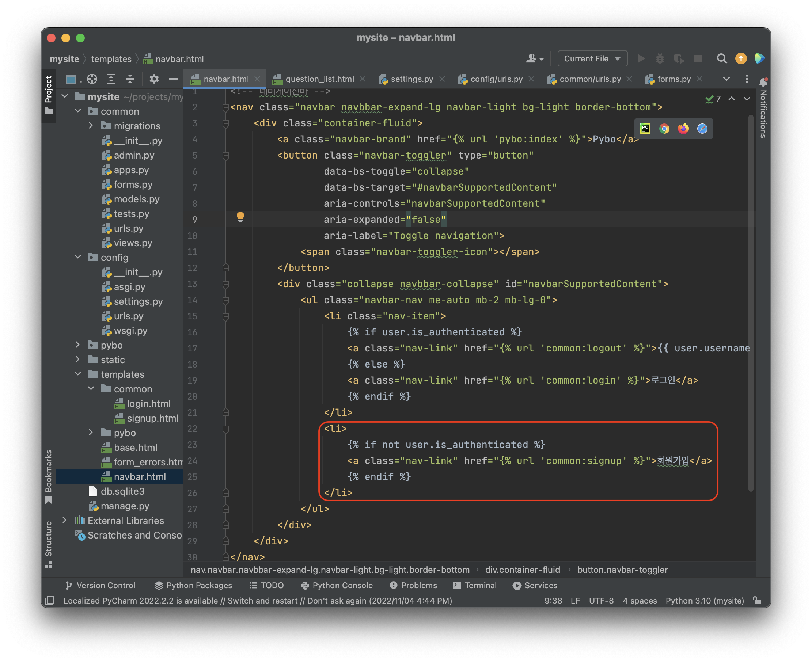This screenshot has height=662, width=812.
Task: Open in Firefox browser preview icon
Action: pos(683,129)
